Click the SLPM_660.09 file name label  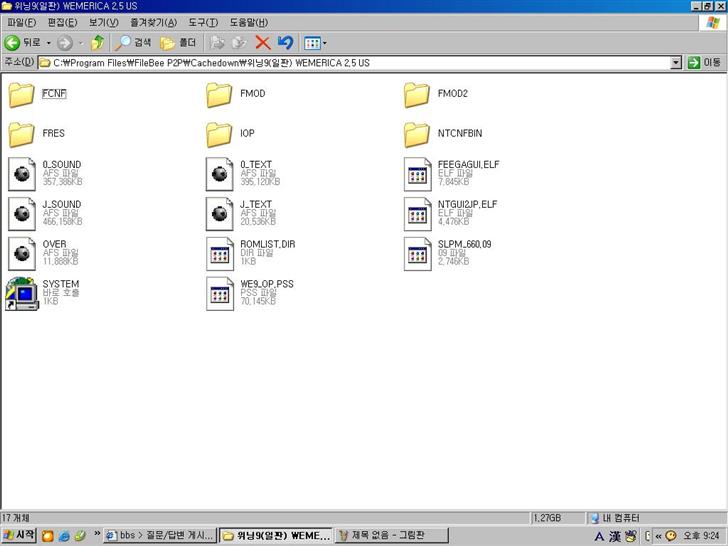click(x=464, y=244)
